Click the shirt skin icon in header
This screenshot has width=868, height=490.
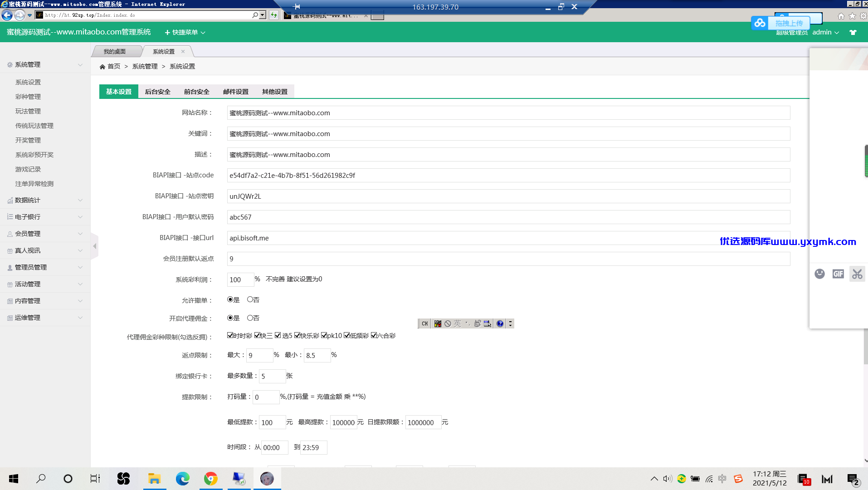[x=853, y=33]
